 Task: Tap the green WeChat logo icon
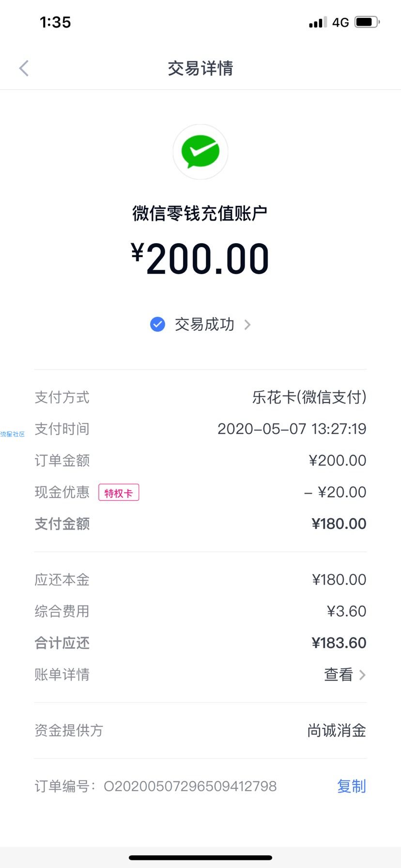coord(200,152)
